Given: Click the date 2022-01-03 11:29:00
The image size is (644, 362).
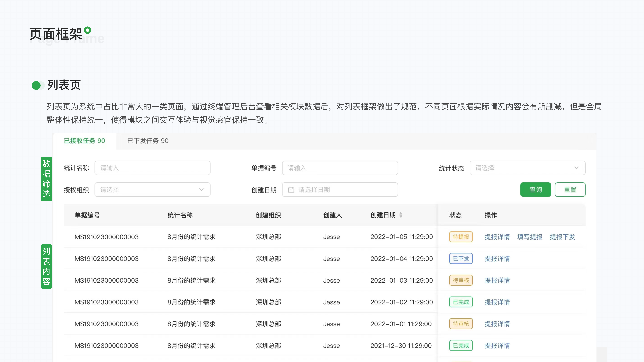Looking at the screenshot, I should click(401, 280).
